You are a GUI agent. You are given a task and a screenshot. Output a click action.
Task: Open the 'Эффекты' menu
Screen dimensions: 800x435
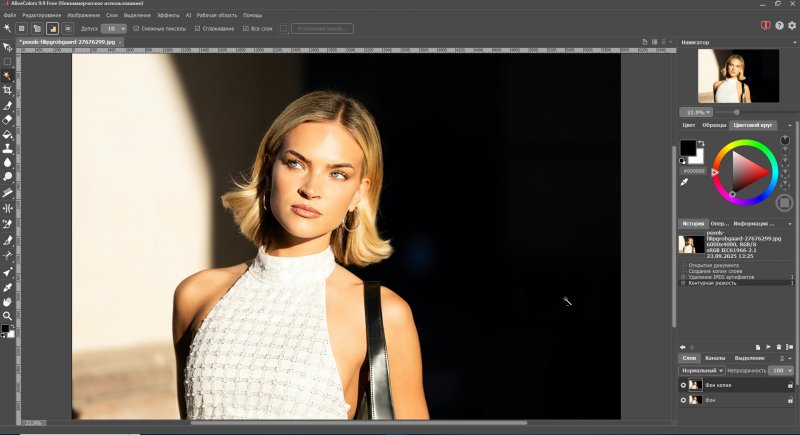click(168, 15)
